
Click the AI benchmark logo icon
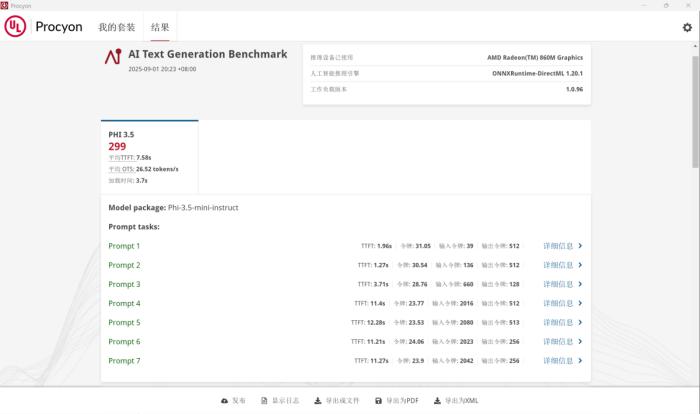coord(113,57)
